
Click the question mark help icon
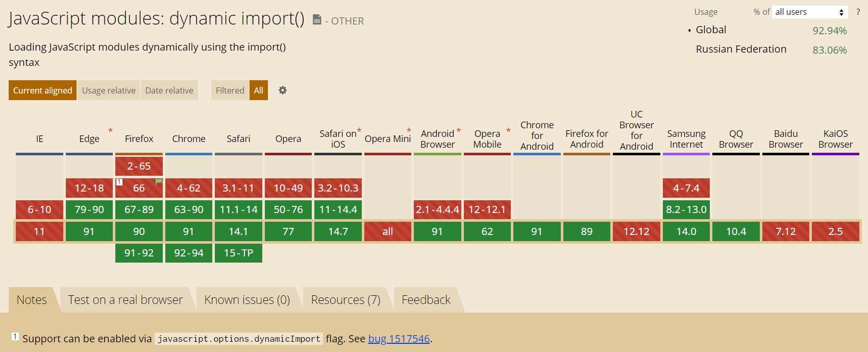coord(858,12)
